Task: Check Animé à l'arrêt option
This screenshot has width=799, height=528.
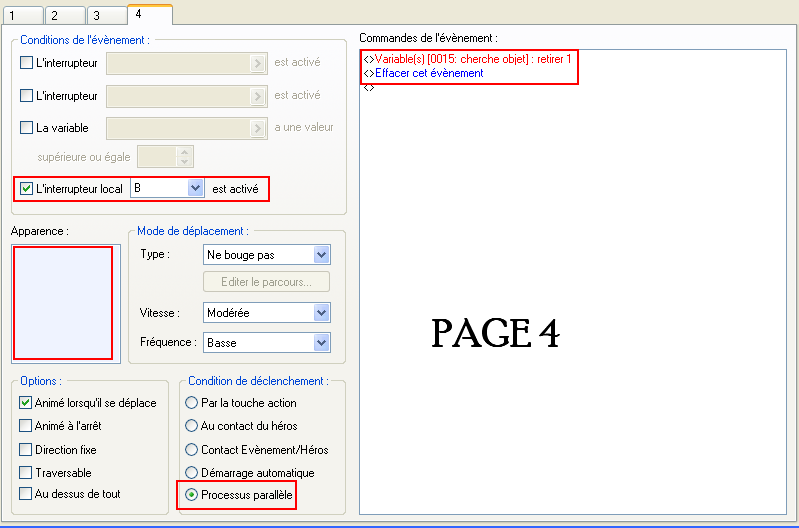Action: pyautogui.click(x=25, y=426)
